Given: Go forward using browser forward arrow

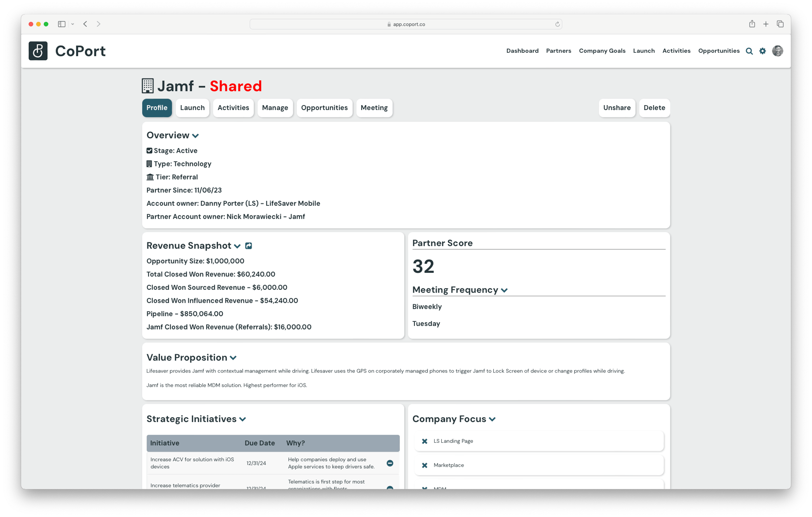Looking at the screenshot, I should (x=99, y=24).
